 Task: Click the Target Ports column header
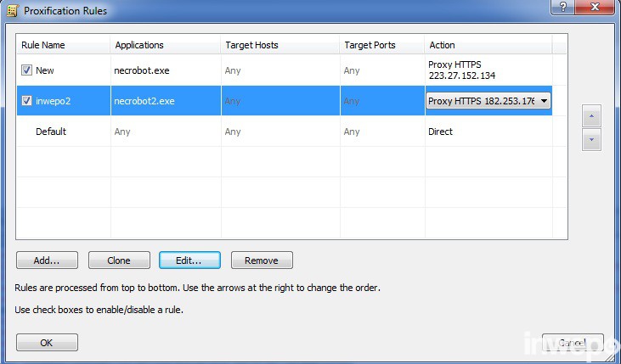tap(382, 45)
